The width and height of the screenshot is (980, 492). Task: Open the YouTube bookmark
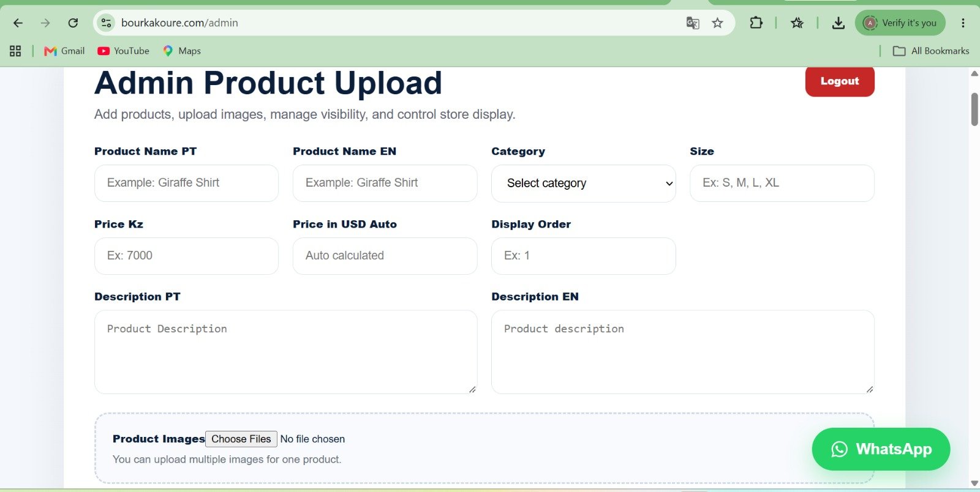[123, 51]
